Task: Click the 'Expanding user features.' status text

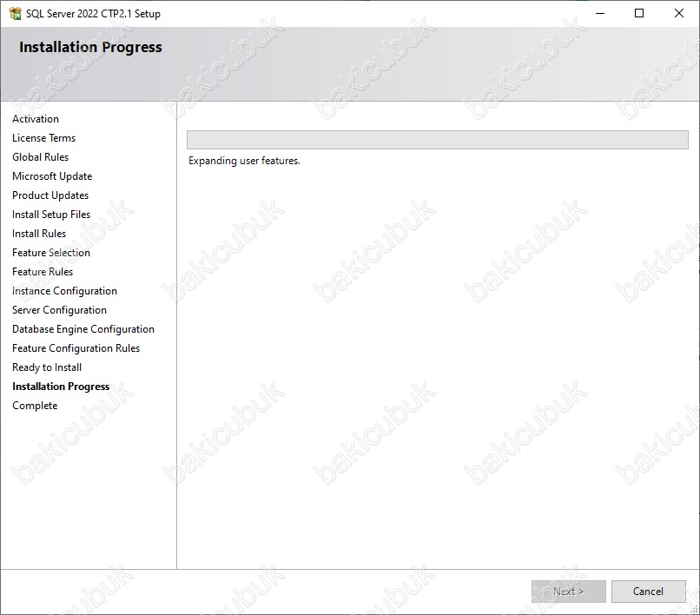Action: [244, 161]
